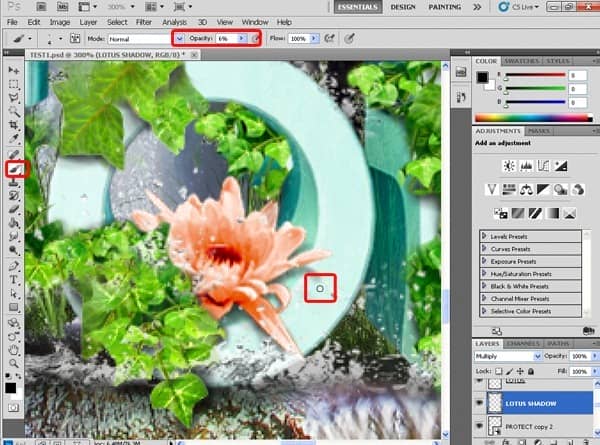The width and height of the screenshot is (600, 445).
Task: Open the brush Opacity slider arrow
Action: click(x=241, y=38)
